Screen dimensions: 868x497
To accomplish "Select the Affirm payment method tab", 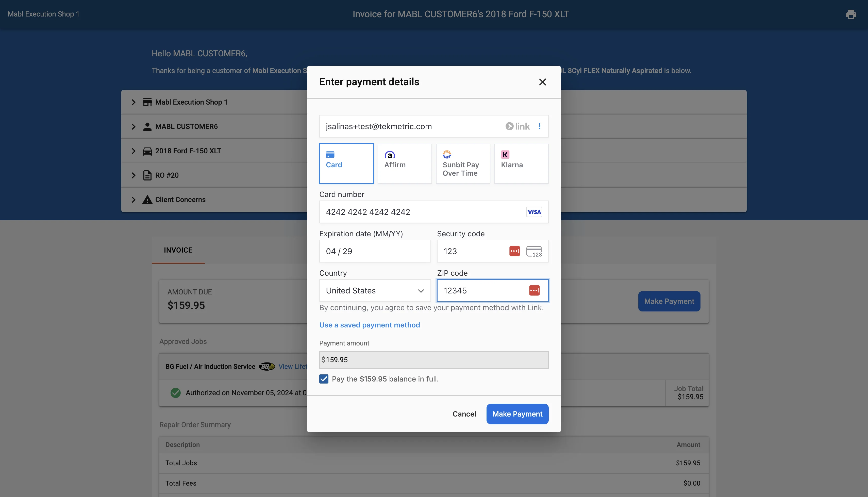I will pos(404,163).
